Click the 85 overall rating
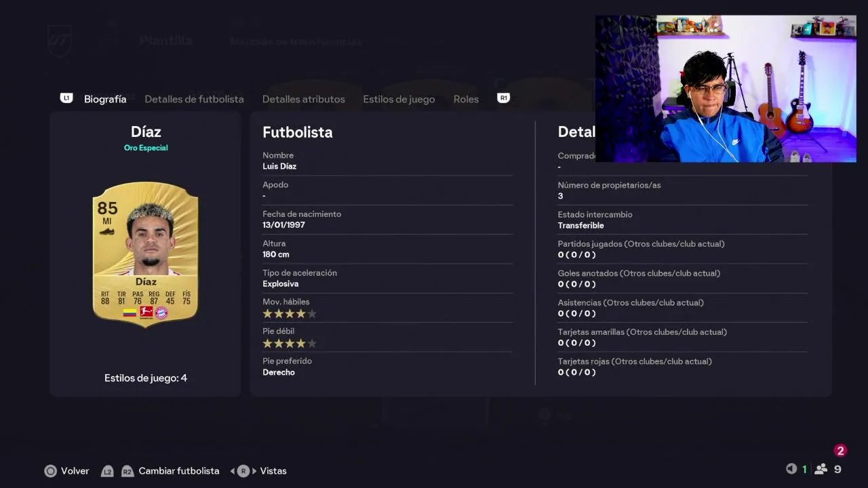 [107, 207]
